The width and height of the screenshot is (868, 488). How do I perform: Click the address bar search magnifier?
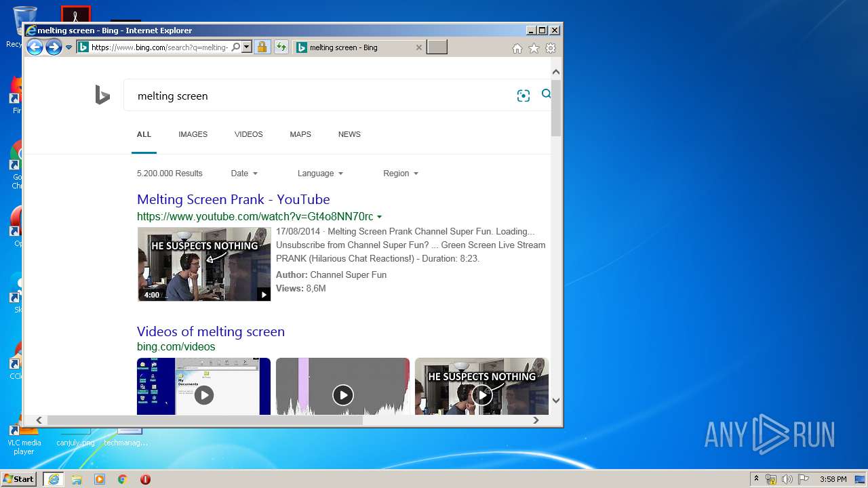pos(235,47)
